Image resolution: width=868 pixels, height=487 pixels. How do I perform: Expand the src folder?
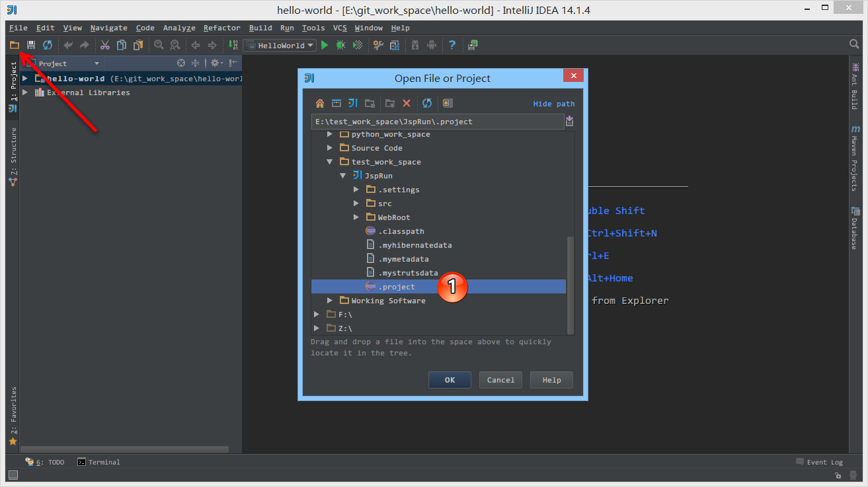pyautogui.click(x=356, y=204)
